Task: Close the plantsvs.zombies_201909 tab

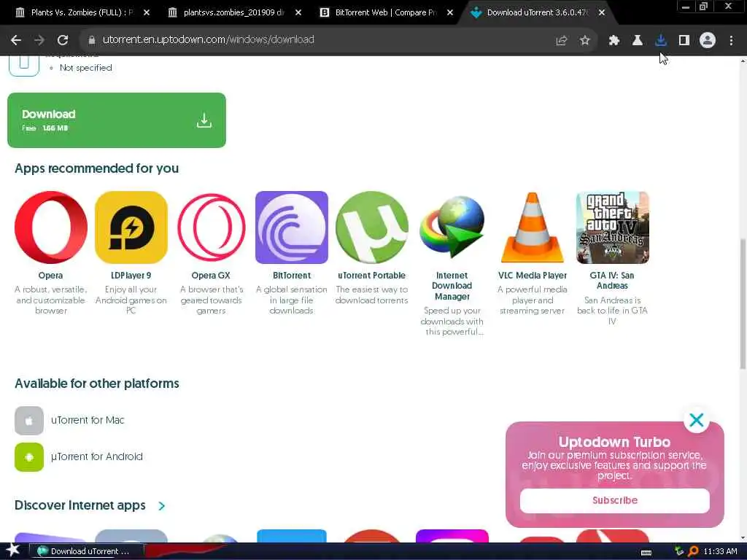Action: pos(298,12)
